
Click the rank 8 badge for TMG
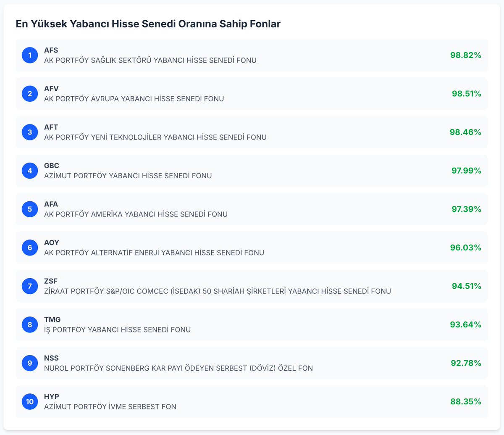point(30,324)
